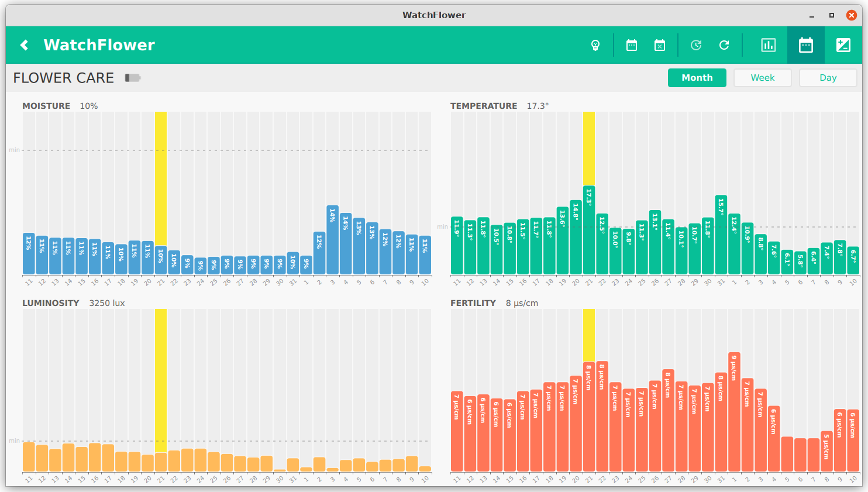The image size is (868, 492).
Task: Select the 9.8° temperature bar
Action: tap(629, 252)
